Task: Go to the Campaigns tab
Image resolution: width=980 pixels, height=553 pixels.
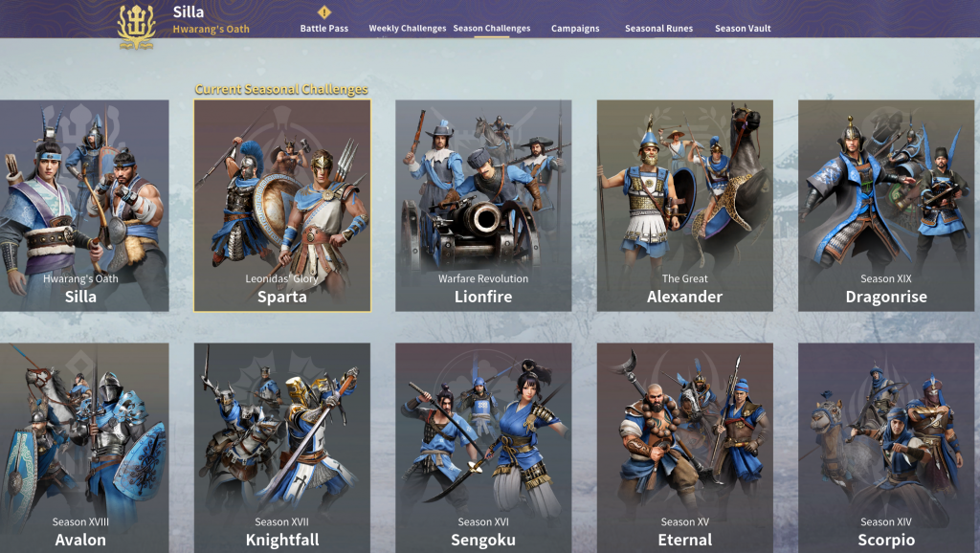Action: point(575,28)
